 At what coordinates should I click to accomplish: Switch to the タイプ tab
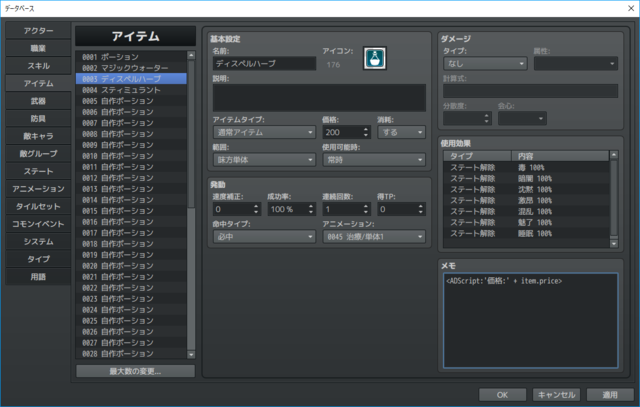click(38, 259)
